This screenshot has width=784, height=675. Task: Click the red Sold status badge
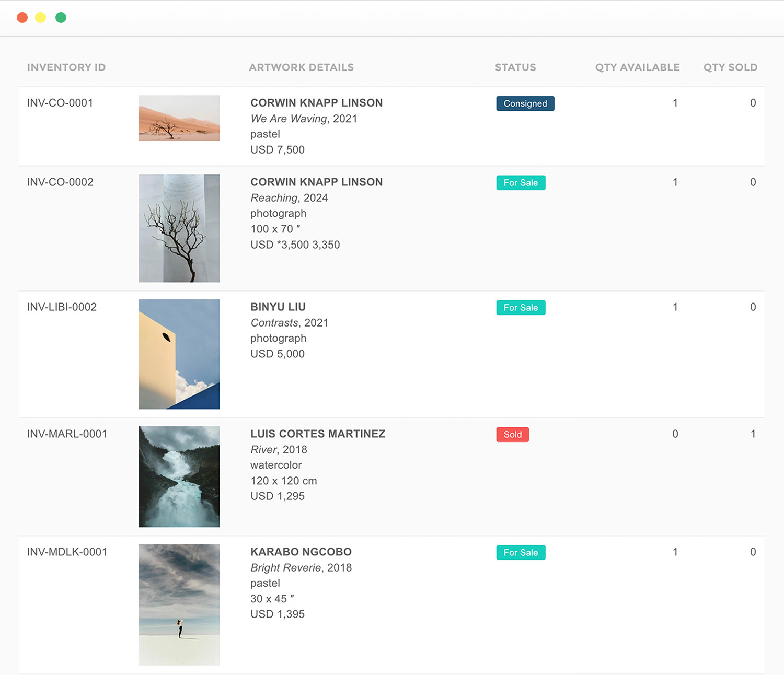coord(513,435)
